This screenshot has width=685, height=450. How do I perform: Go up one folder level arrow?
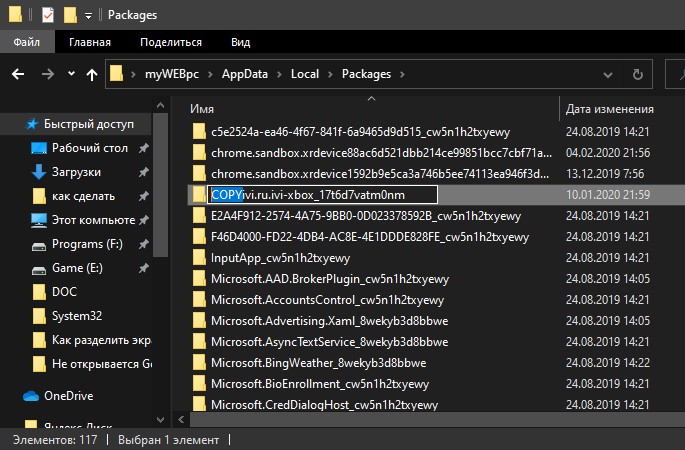[x=92, y=75]
